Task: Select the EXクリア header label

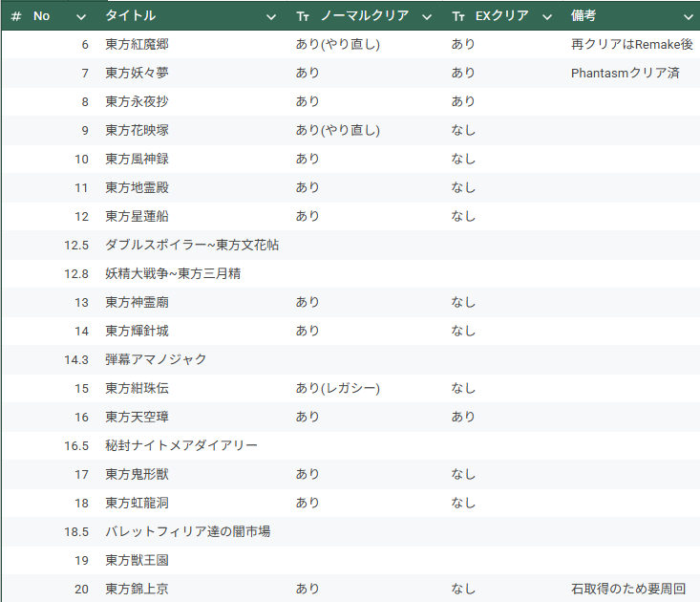Action: click(501, 15)
